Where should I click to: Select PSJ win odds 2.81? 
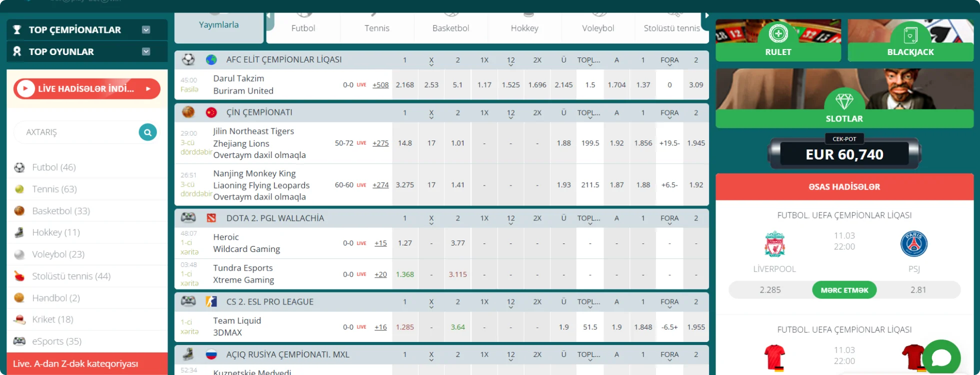[x=918, y=290]
